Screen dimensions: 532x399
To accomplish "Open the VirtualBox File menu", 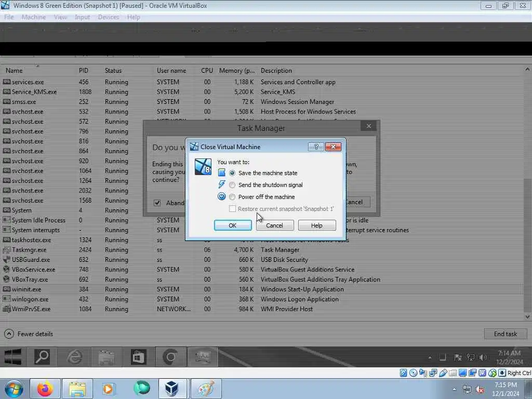I will (x=9, y=17).
